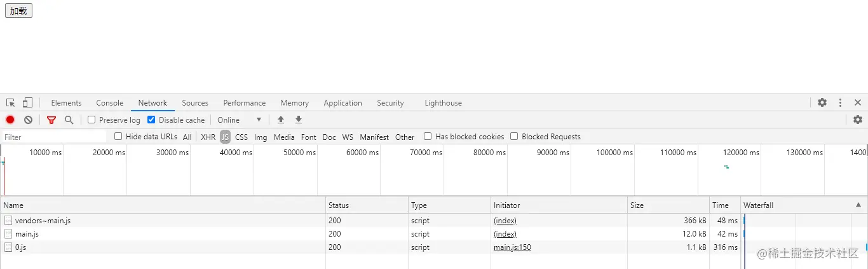
Task: Click the 加載 button
Action: point(18,11)
